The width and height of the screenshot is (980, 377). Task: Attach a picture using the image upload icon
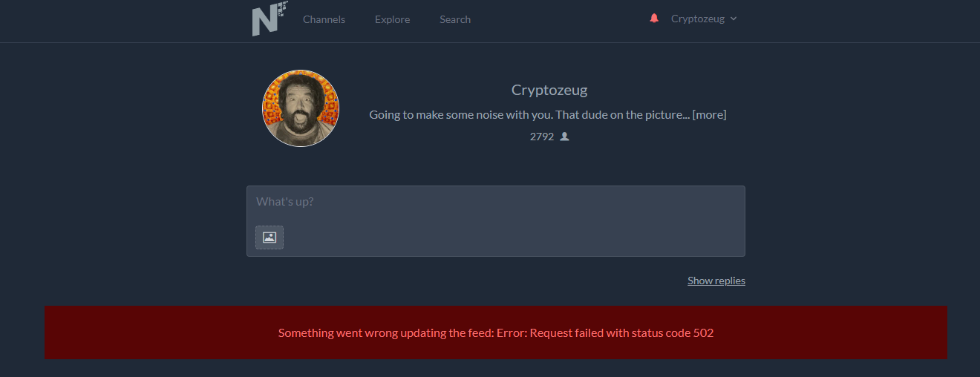click(x=269, y=237)
